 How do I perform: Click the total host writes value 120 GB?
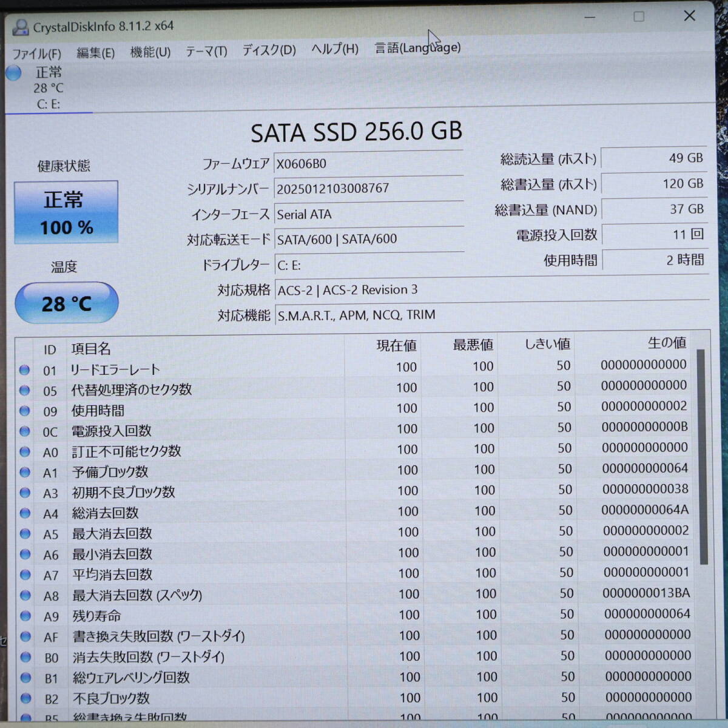pos(655,184)
